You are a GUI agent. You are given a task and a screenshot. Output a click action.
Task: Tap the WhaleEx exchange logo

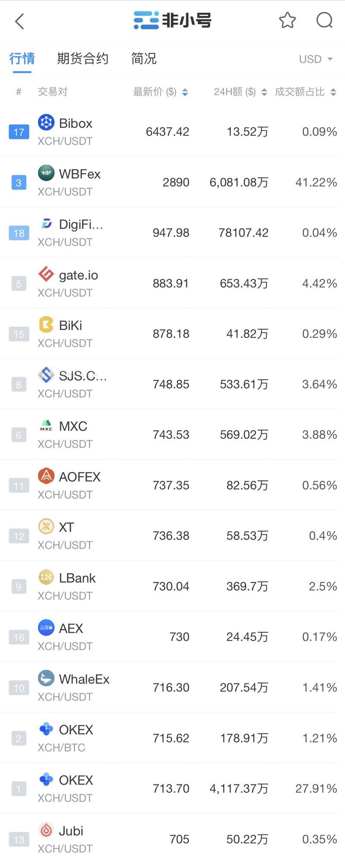click(x=46, y=678)
